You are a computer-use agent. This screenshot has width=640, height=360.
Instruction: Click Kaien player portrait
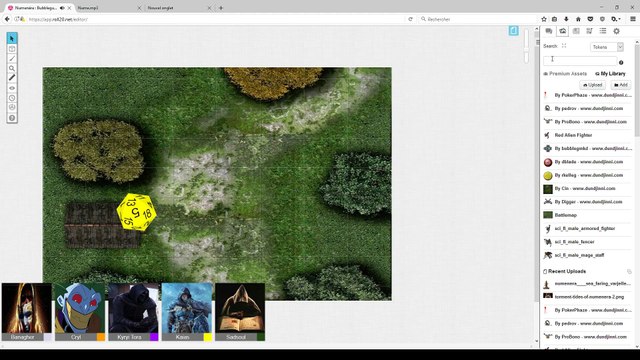tap(187, 308)
